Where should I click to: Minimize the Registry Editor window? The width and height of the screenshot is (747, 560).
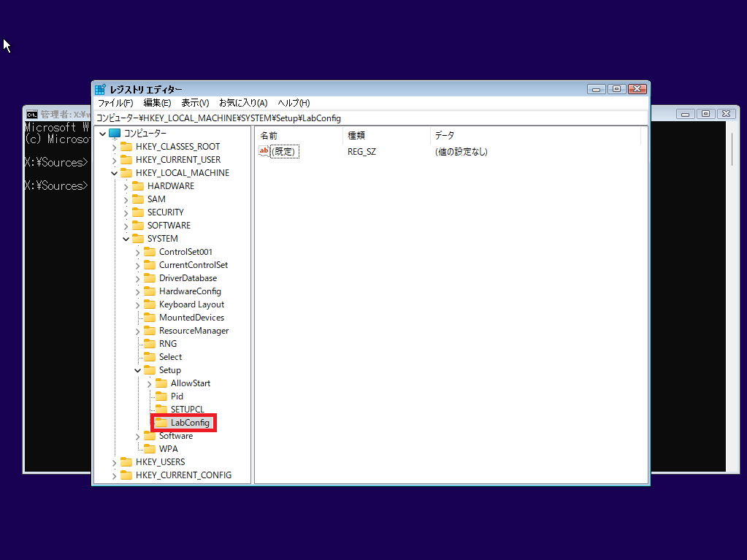coord(596,89)
